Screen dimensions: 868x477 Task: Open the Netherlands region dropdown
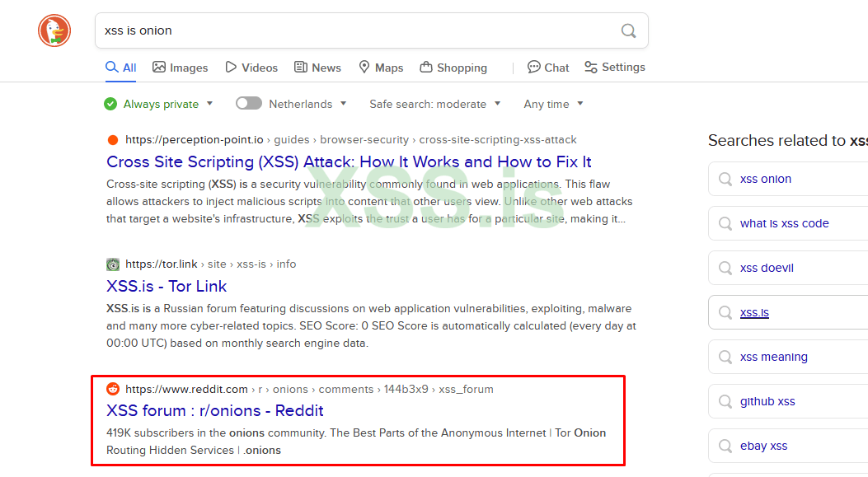(x=307, y=104)
